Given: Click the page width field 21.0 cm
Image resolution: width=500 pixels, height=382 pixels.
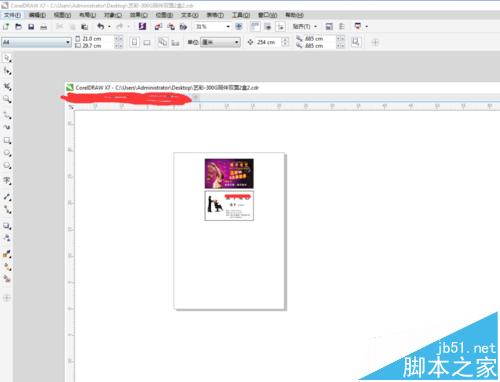Looking at the screenshot, I should pos(98,39).
